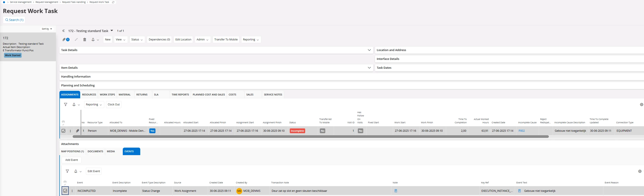Switch to the WORK STEPS tab
Screen dimensions: 644x196
[107, 95]
